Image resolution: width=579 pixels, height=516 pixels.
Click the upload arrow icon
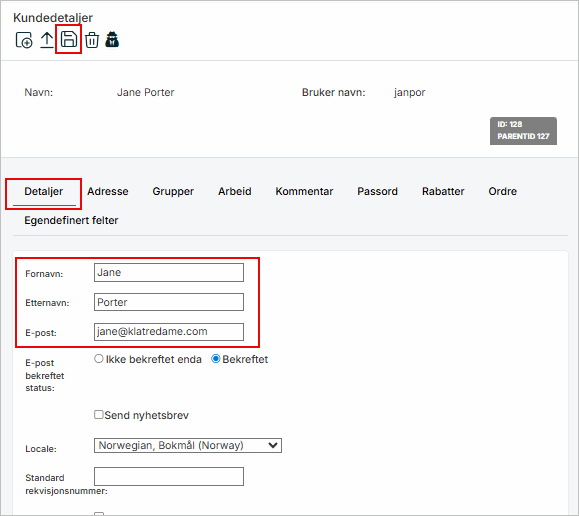pyautogui.click(x=47, y=40)
